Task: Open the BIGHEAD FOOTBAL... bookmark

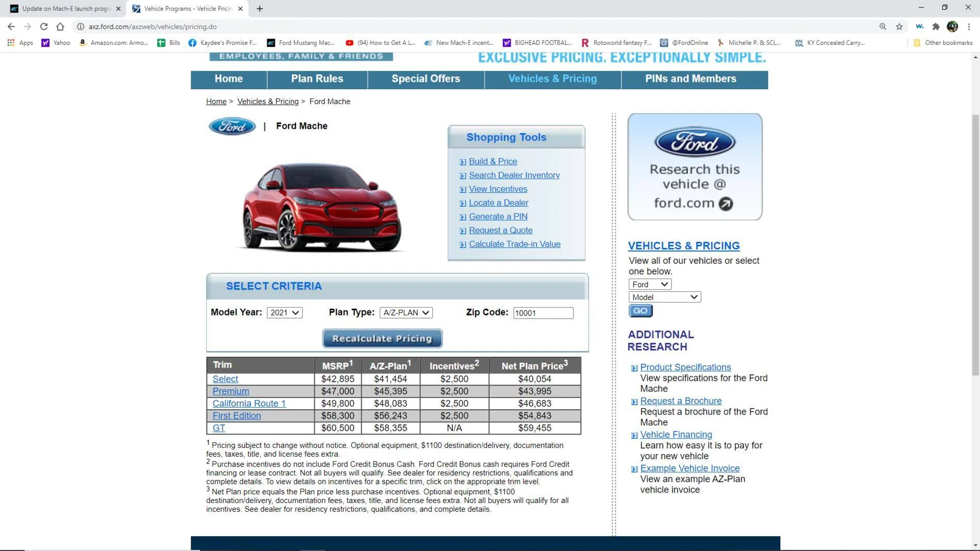Action: coord(537,43)
